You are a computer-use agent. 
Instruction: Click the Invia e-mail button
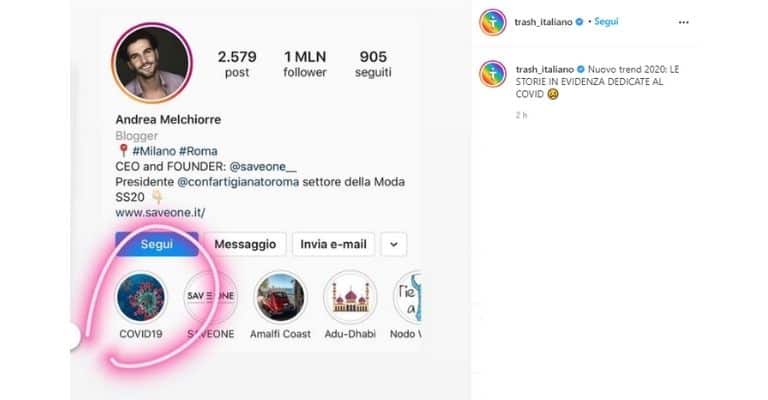point(334,244)
